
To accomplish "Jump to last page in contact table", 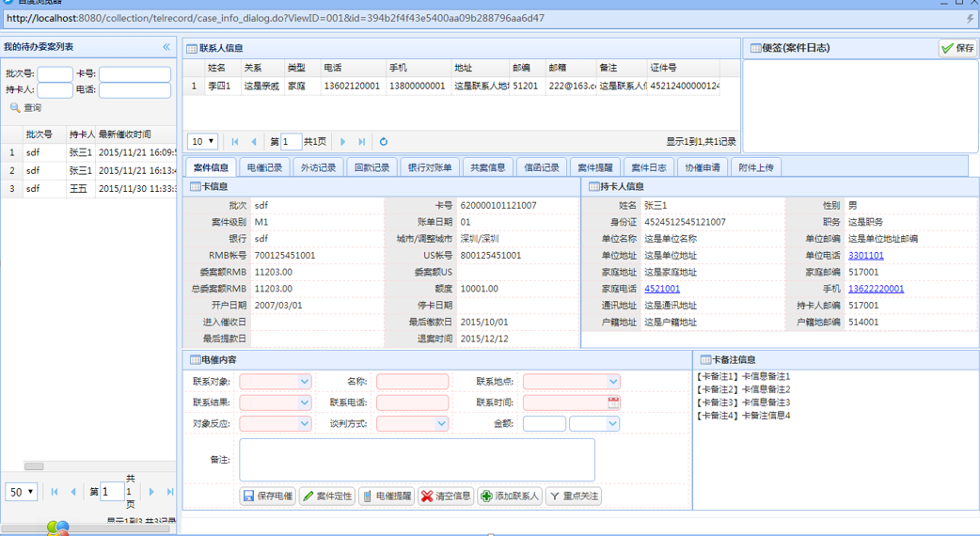I will 362,142.
